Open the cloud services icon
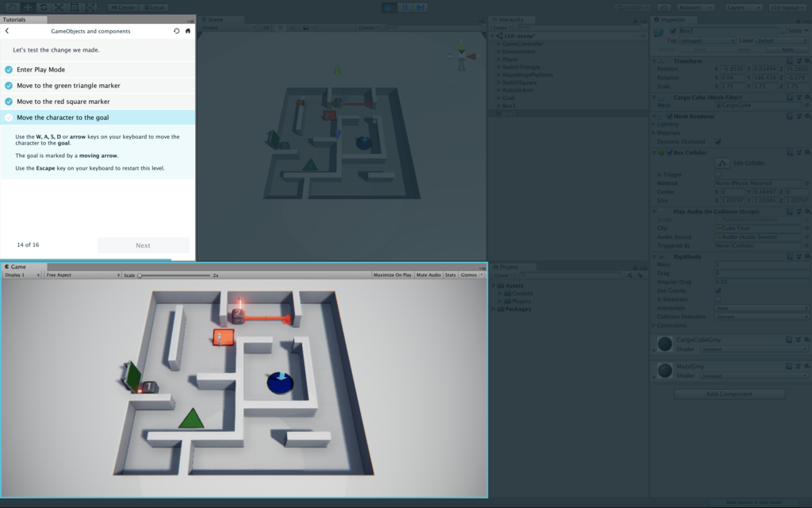Viewport: 812px width, 508px height. click(664, 7)
